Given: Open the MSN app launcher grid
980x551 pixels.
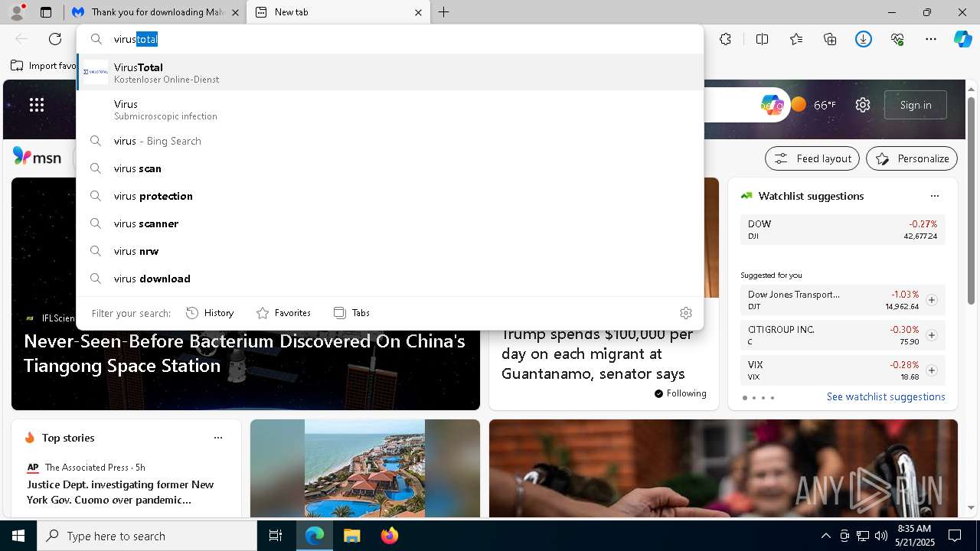Looking at the screenshot, I should click(x=37, y=105).
